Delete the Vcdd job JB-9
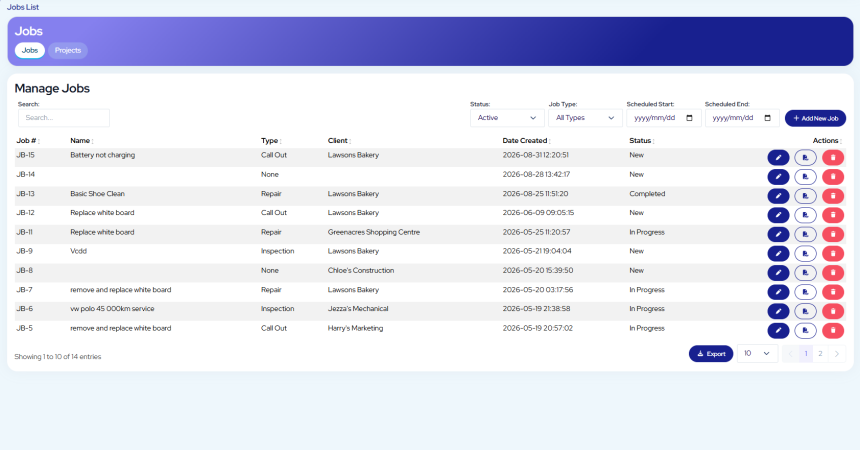The image size is (860, 450). pos(833,254)
